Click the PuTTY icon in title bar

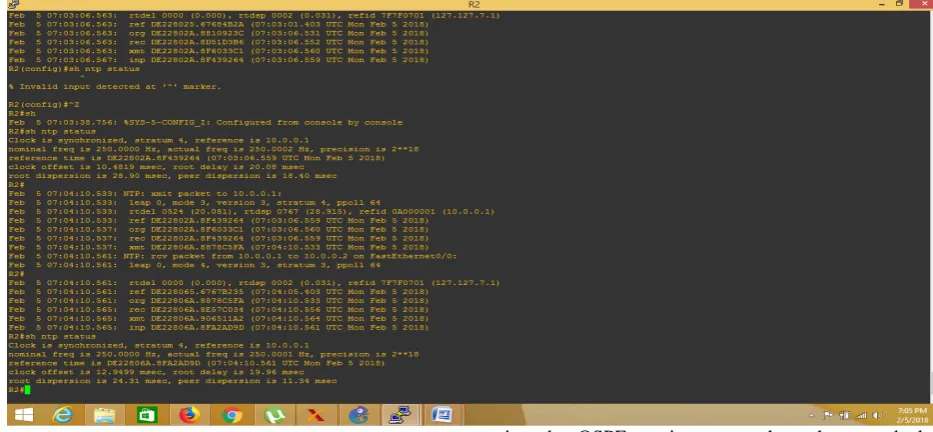[14, 4]
